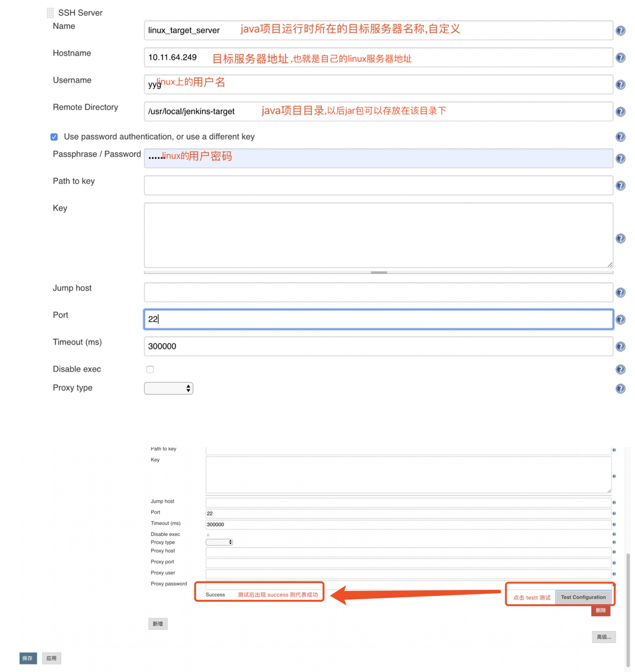Click the SSH Server section heading
This screenshot has width=635, height=672.
pyautogui.click(x=80, y=13)
